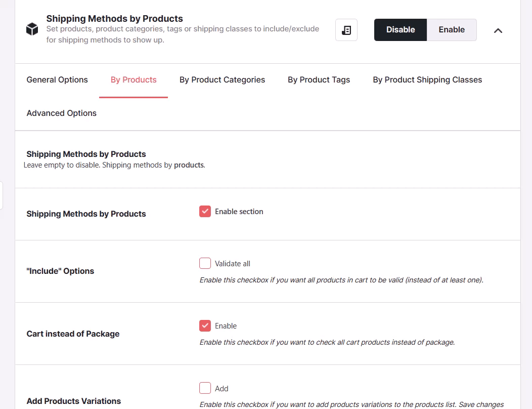Check the Add products variations checkbox
The width and height of the screenshot is (532, 409).
coord(205,388)
